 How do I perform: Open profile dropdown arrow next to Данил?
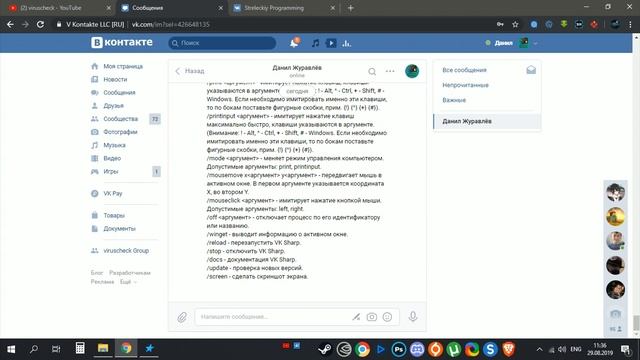(x=536, y=43)
